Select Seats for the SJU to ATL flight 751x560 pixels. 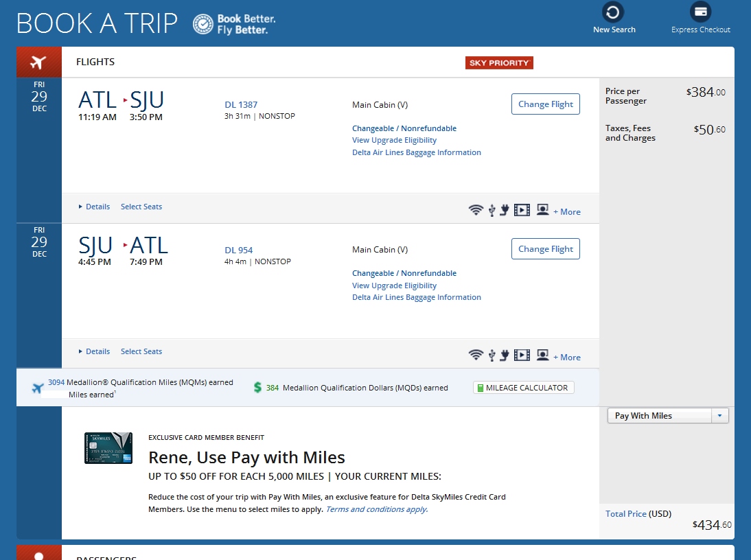(x=141, y=351)
